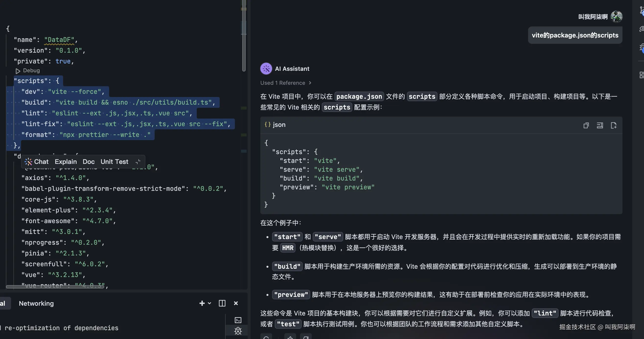Click Doc in AI actions popup
The image size is (644, 339).
click(x=89, y=162)
